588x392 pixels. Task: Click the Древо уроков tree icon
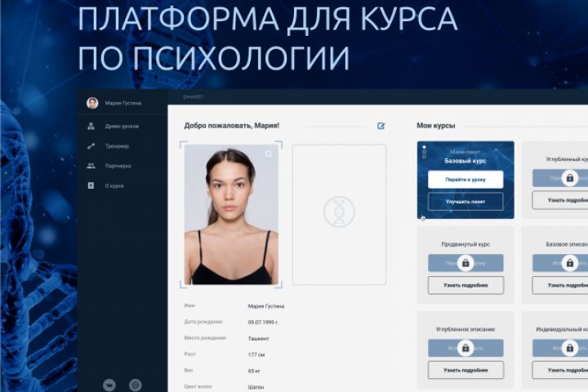point(91,126)
